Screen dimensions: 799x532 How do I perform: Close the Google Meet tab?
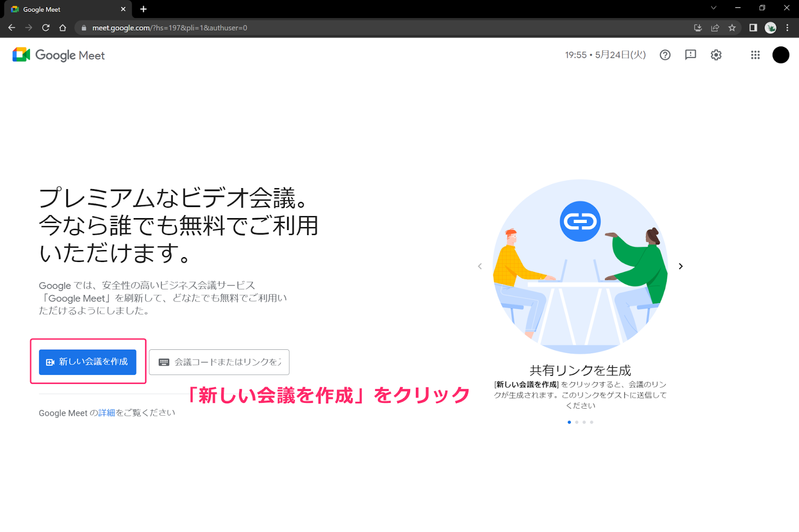click(123, 9)
